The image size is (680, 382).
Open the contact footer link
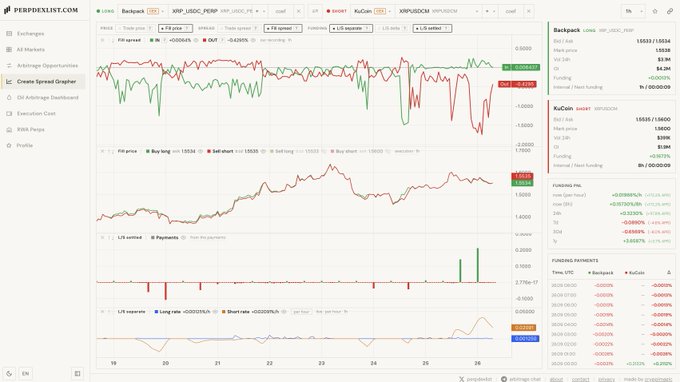click(x=580, y=379)
